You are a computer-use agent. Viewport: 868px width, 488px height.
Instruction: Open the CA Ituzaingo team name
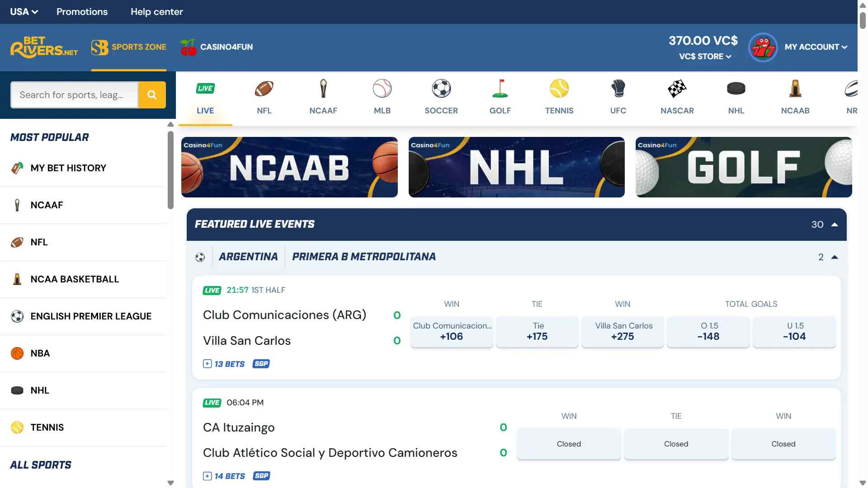pyautogui.click(x=239, y=427)
